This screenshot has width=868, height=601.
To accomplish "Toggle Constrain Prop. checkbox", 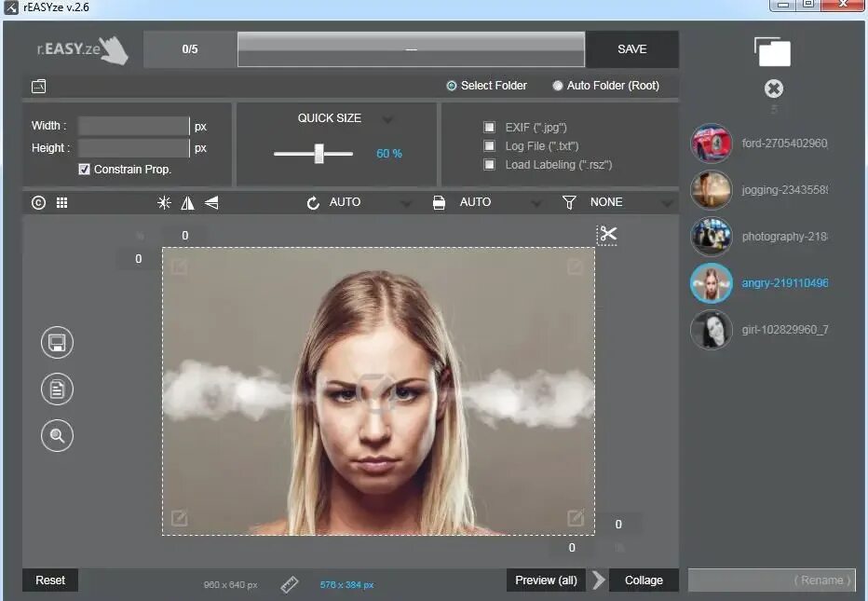I will pyautogui.click(x=84, y=170).
